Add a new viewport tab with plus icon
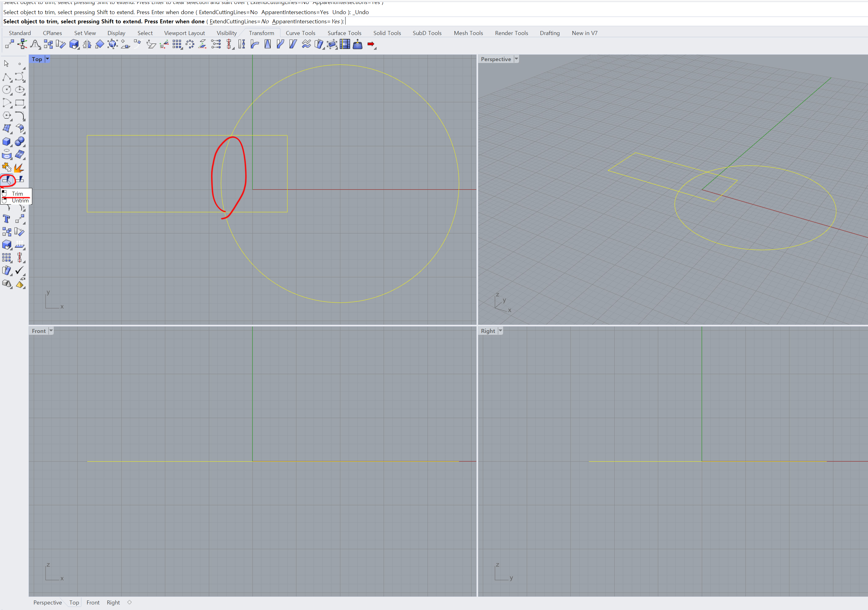This screenshot has height=610, width=868. tap(130, 602)
